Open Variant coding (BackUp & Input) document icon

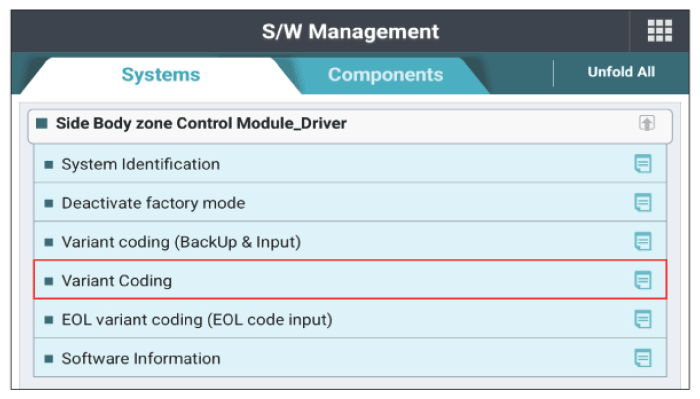click(643, 241)
